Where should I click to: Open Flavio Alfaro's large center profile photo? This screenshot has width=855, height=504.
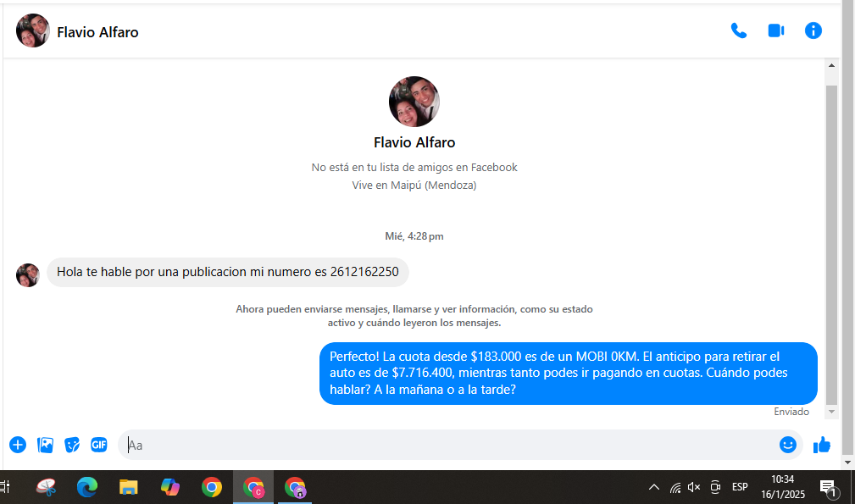(x=414, y=102)
